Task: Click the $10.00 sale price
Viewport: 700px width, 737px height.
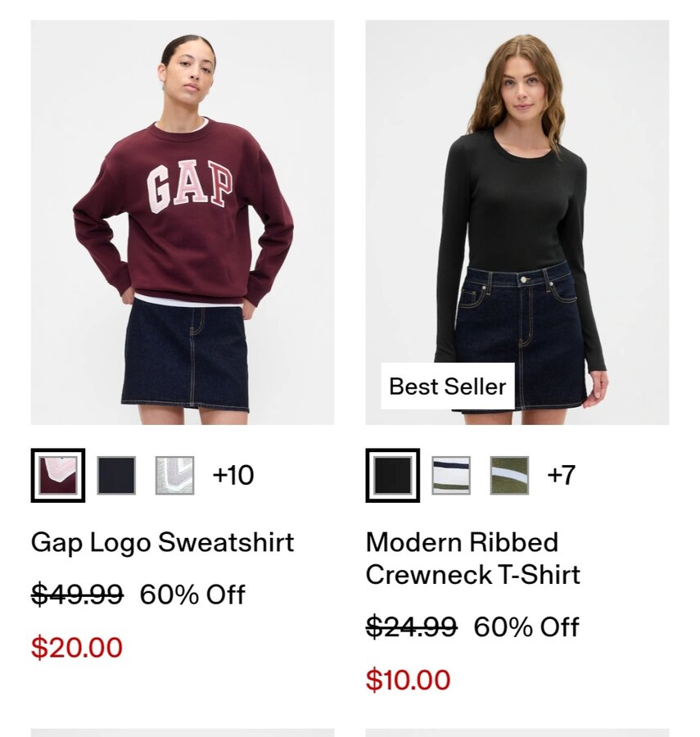Action: 409,680
